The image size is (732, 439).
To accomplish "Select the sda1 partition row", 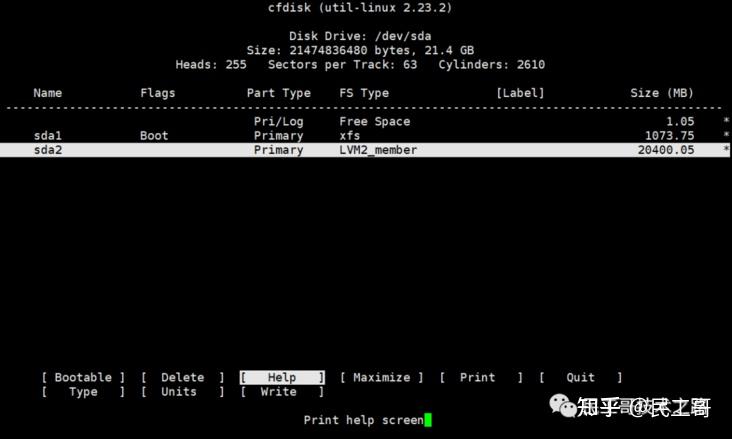I will (364, 136).
